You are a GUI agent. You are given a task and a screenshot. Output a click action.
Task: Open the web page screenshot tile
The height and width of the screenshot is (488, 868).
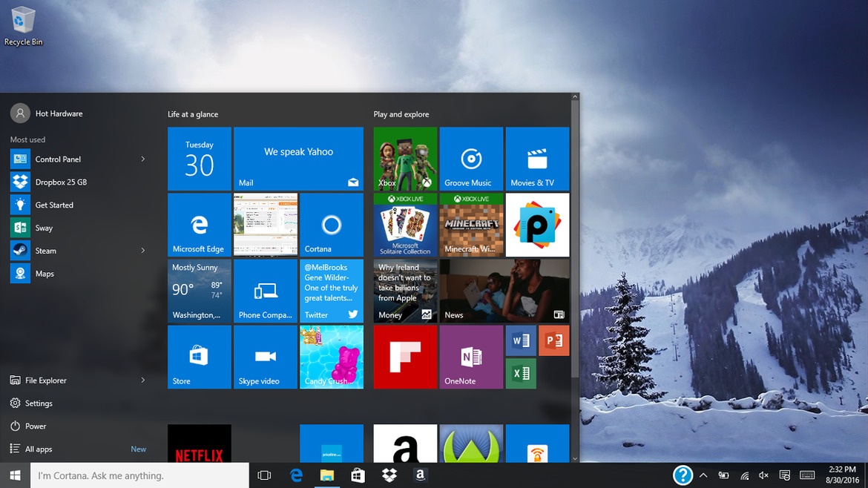click(265, 225)
